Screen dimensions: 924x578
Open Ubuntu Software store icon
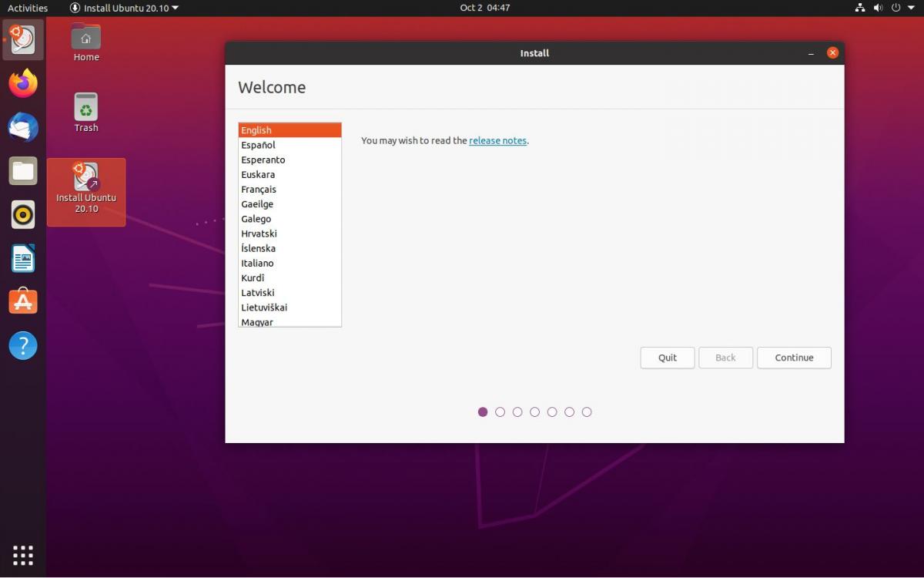23,301
